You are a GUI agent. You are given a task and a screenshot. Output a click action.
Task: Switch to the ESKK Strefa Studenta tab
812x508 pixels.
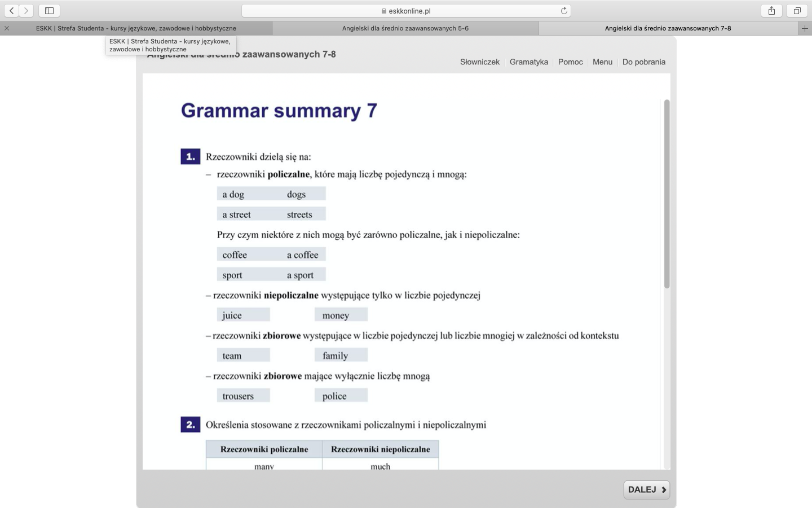point(136,28)
